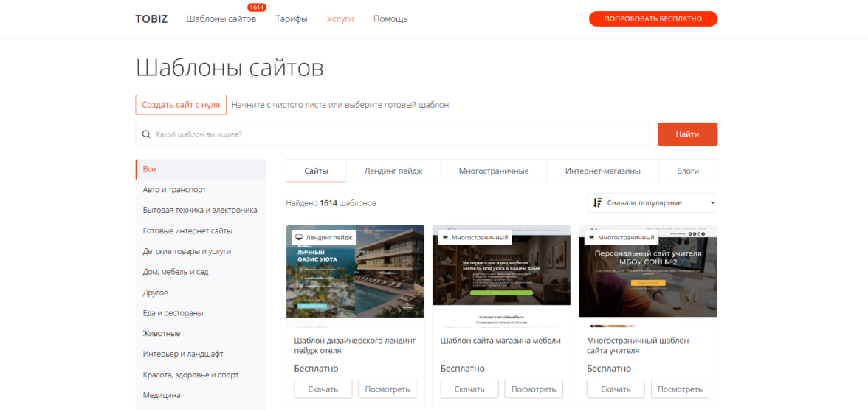Click Посмотреть under furniture store template
This screenshot has height=410, width=868.
534,389
